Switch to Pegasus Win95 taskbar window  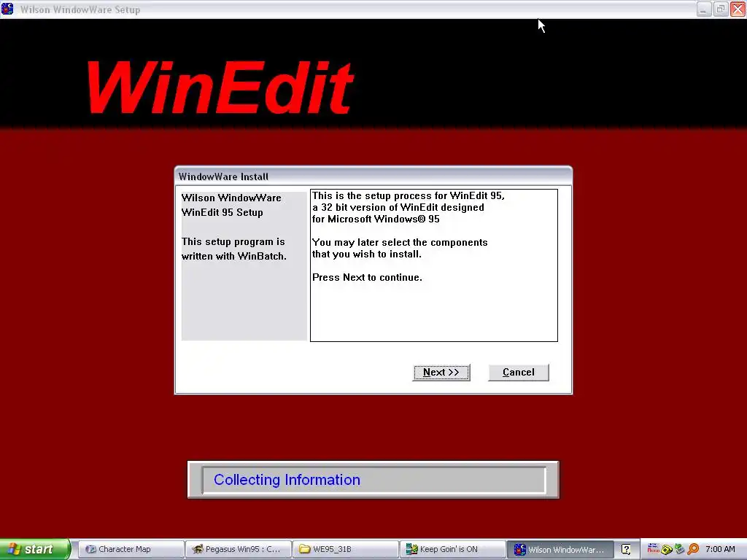pos(237,549)
